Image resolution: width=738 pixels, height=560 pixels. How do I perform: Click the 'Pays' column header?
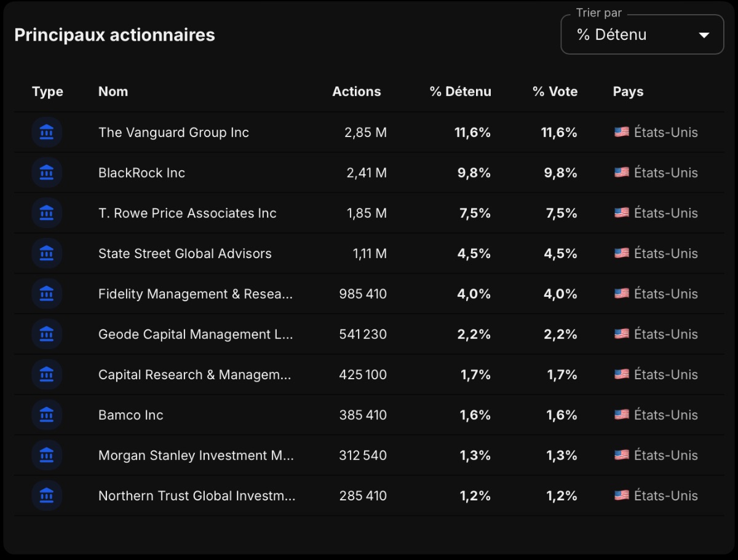coord(628,92)
